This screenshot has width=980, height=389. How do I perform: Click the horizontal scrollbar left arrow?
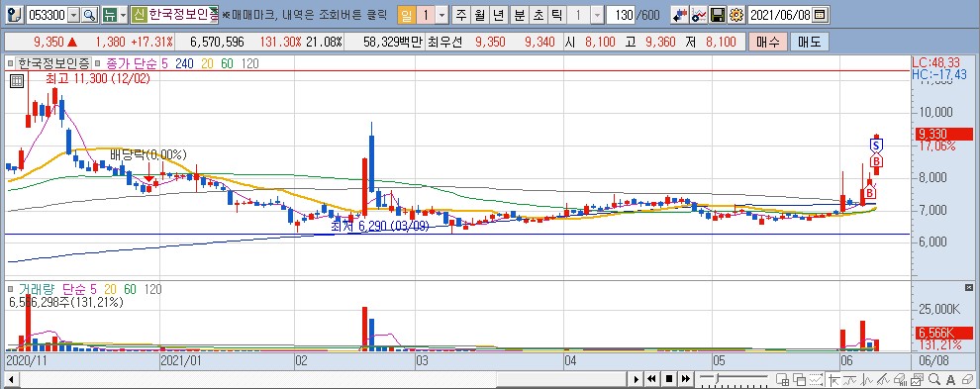pos(11,379)
